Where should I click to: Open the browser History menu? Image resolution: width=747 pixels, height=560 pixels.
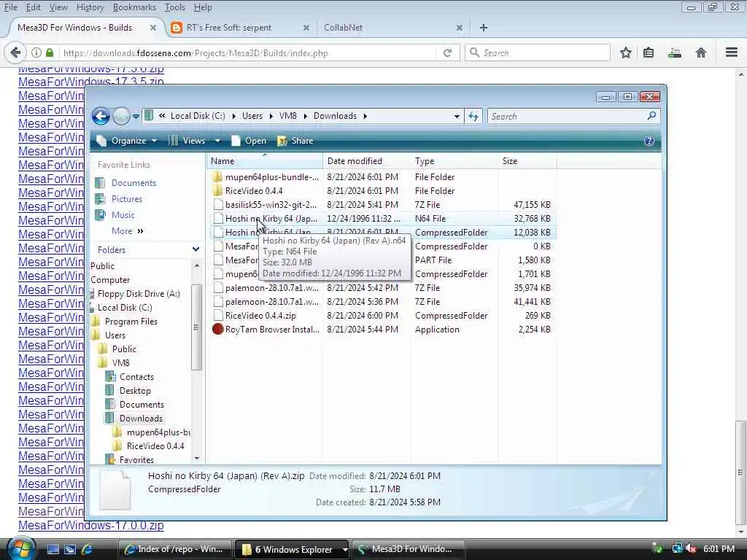[x=90, y=7]
